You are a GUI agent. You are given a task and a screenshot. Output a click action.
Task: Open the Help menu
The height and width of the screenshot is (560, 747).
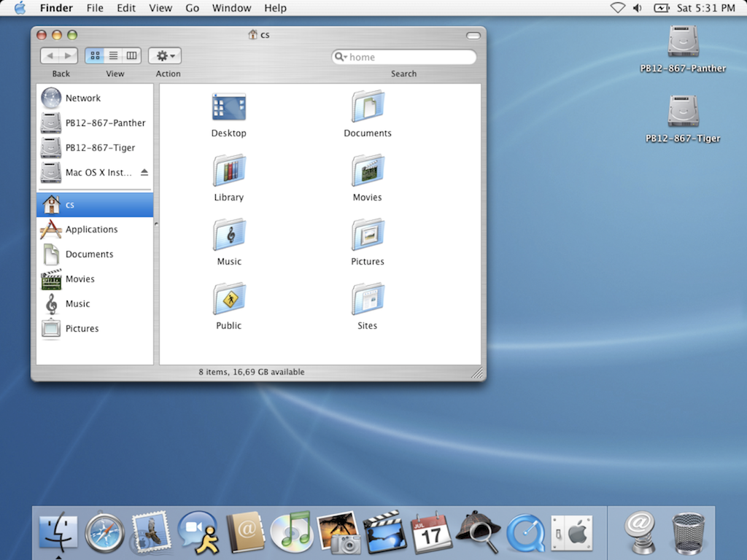click(x=275, y=8)
